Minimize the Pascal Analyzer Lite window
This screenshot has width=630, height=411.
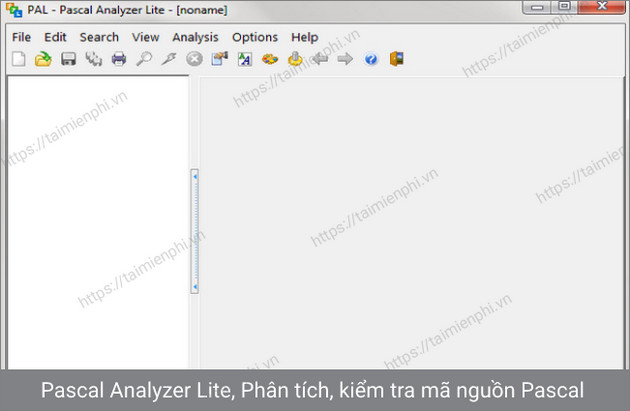pos(538,7)
